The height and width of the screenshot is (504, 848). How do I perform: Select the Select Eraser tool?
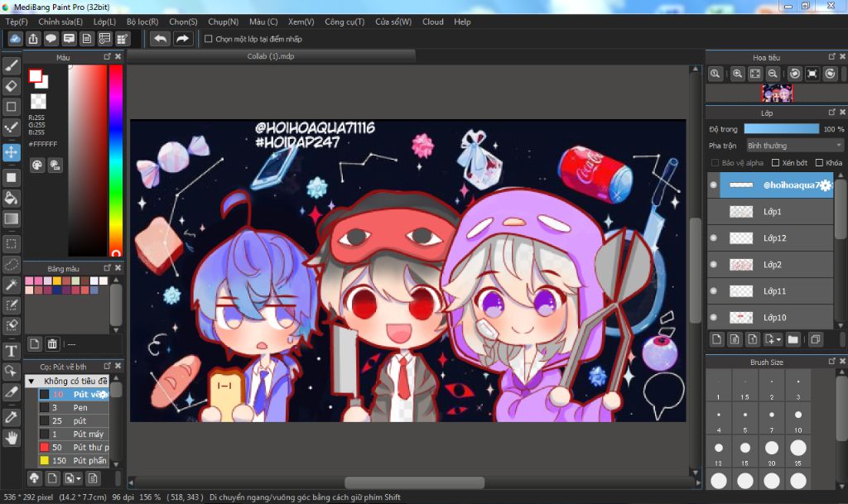pos(12,325)
